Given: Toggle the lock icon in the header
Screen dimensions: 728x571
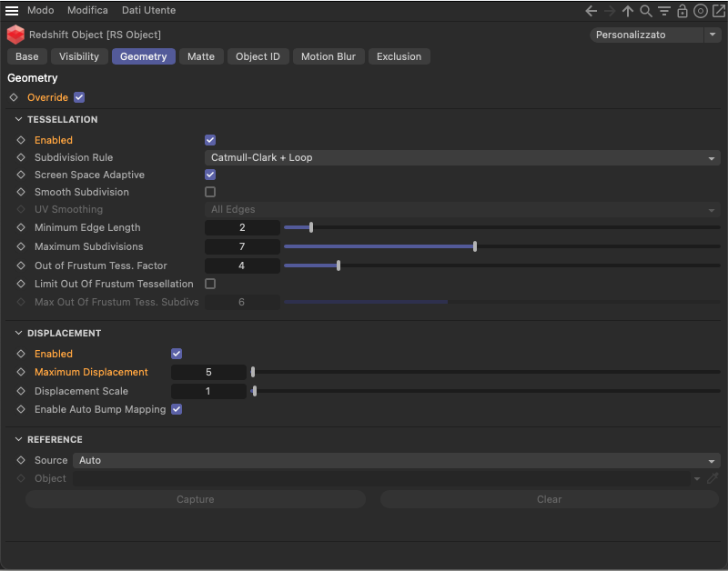Looking at the screenshot, I should (682, 11).
